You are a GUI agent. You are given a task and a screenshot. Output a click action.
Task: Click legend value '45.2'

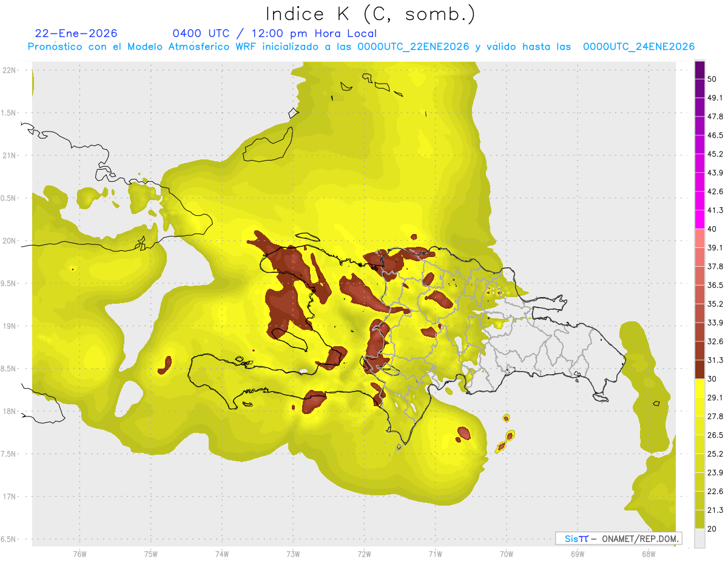(715, 154)
